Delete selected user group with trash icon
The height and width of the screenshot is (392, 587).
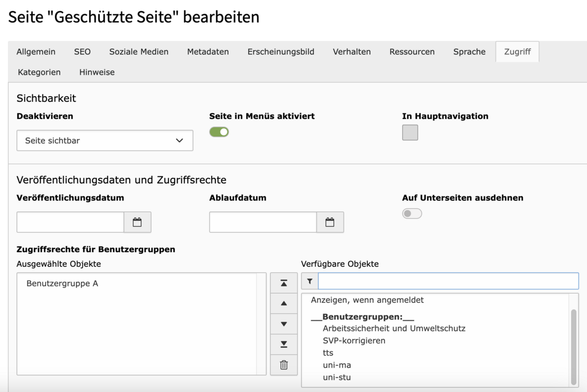[284, 365]
